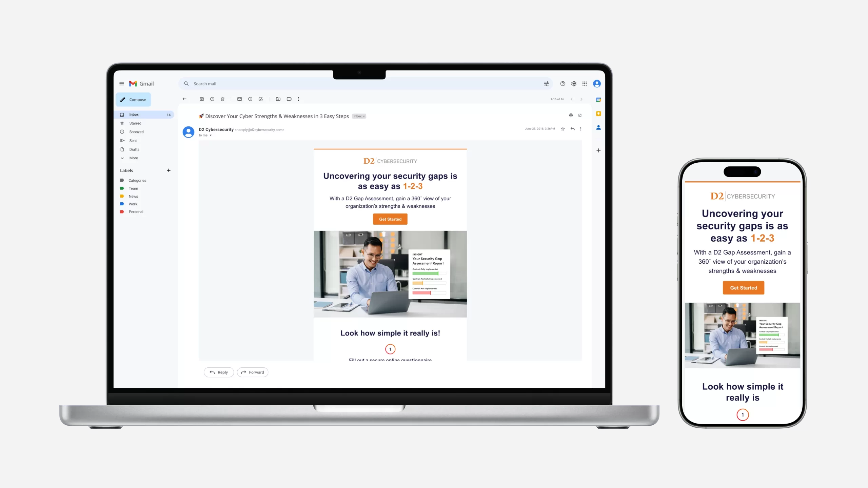Click the Move-to icon in Gmail toolbar
The height and width of the screenshot is (488, 868).
click(278, 99)
